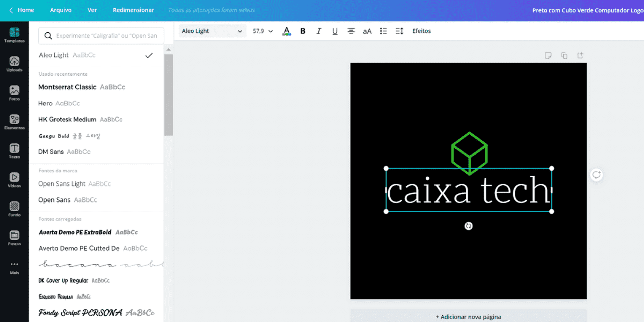
Task: Expand the Aleo Light font dropdown
Action: (x=212, y=31)
